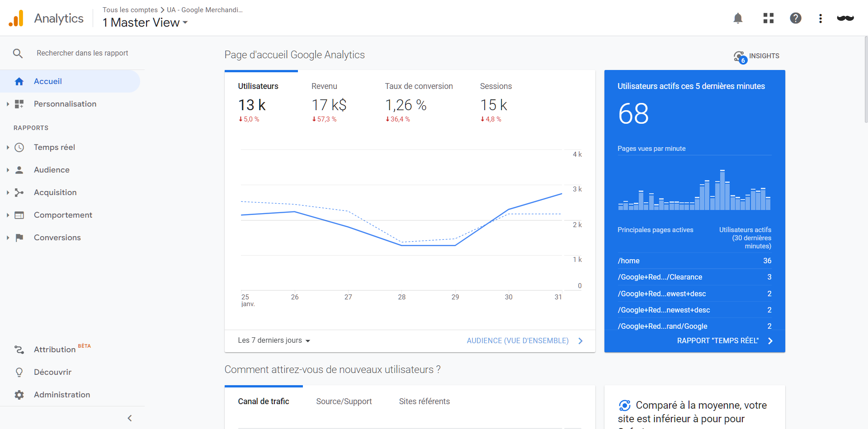Click the search magnifier icon
Image resolution: width=868 pixels, height=429 pixels.
point(18,53)
